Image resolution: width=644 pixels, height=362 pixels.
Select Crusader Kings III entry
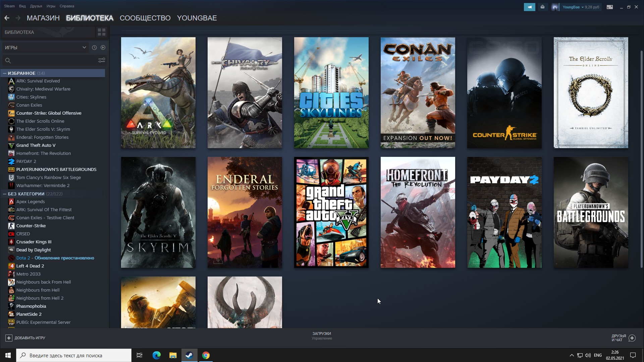coord(34,242)
